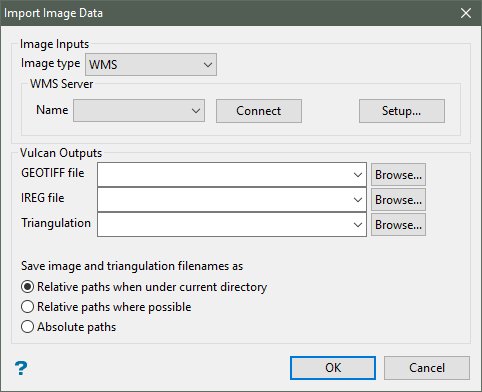
Task: Browse for a GEOTIFF file
Action: point(398,175)
